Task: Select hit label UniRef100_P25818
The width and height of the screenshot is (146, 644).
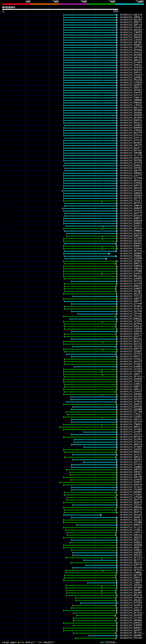Action: [131, 82]
